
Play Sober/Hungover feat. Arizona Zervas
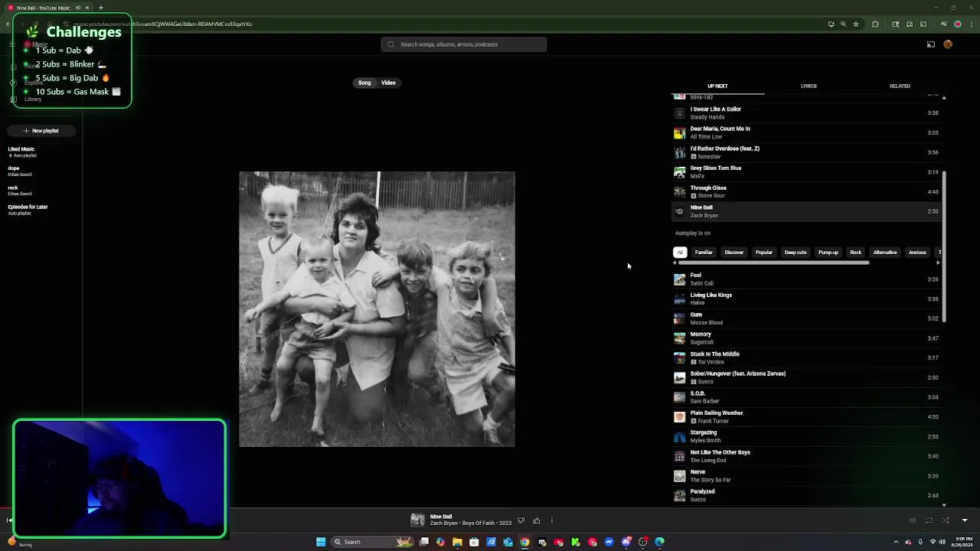pyautogui.click(x=806, y=377)
